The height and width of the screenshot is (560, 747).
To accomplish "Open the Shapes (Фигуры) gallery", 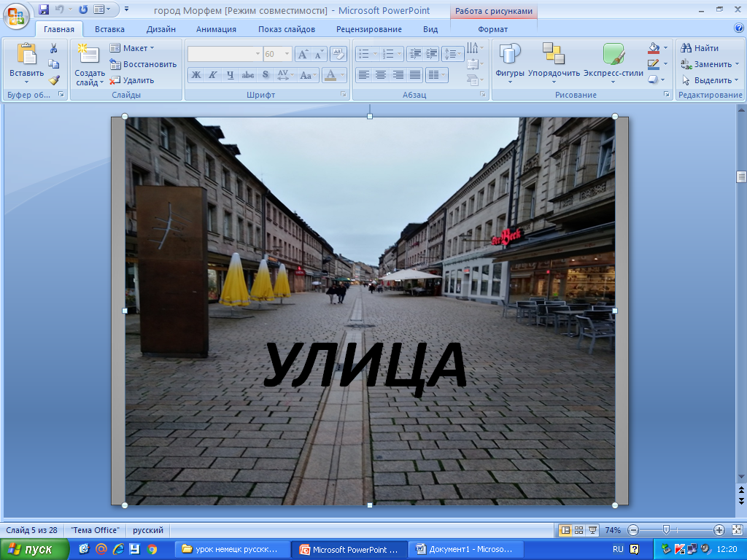I will coord(510,61).
